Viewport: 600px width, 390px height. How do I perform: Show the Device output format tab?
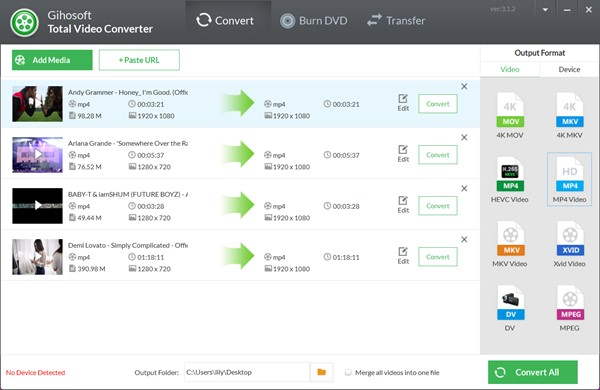(569, 69)
